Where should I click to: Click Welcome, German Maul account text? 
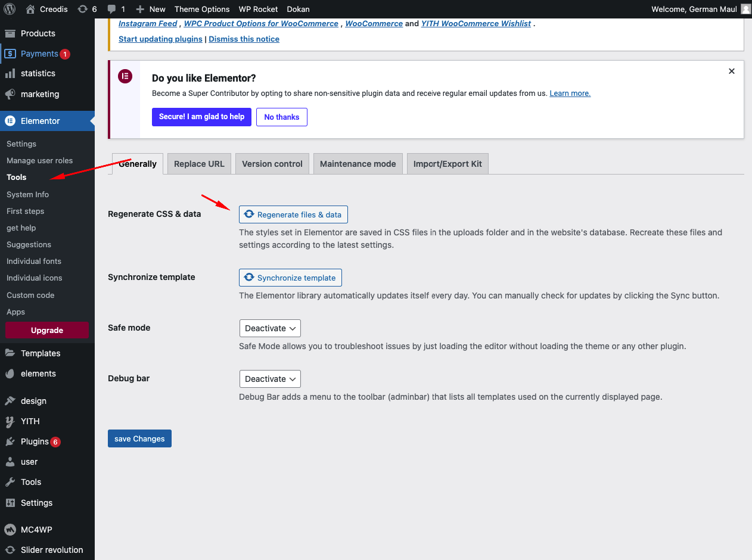694,9
